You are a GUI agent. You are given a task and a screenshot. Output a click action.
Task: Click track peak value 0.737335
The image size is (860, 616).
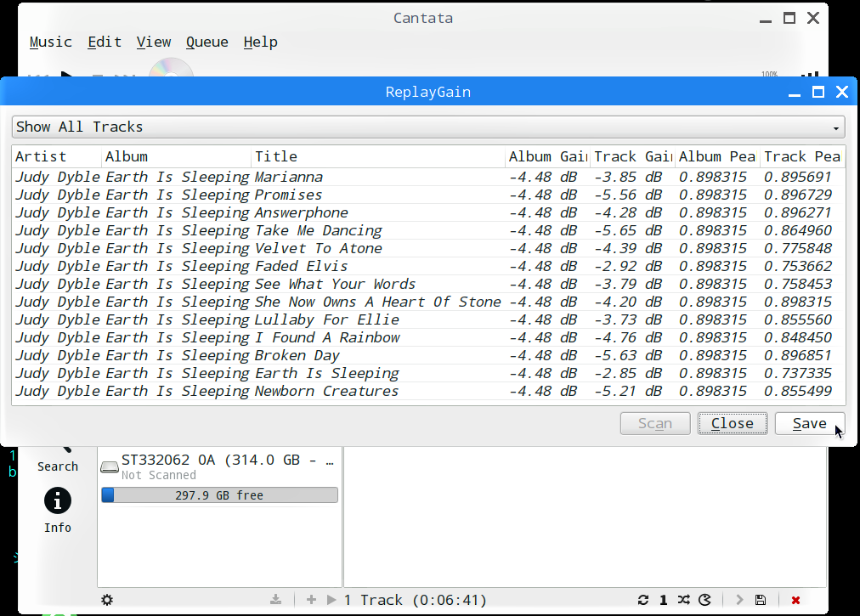point(798,374)
